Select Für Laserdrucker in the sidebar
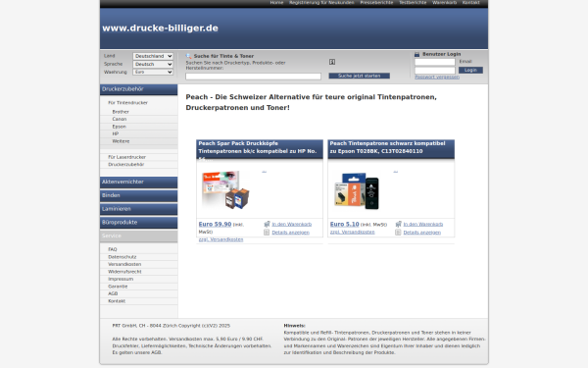588x368 pixels. pyautogui.click(x=126, y=157)
